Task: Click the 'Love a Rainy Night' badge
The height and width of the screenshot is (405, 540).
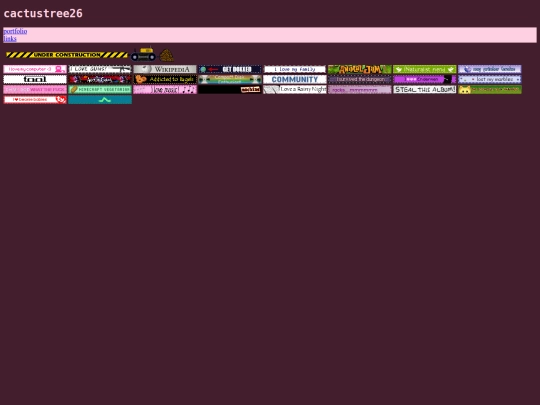Action: [x=295, y=90]
